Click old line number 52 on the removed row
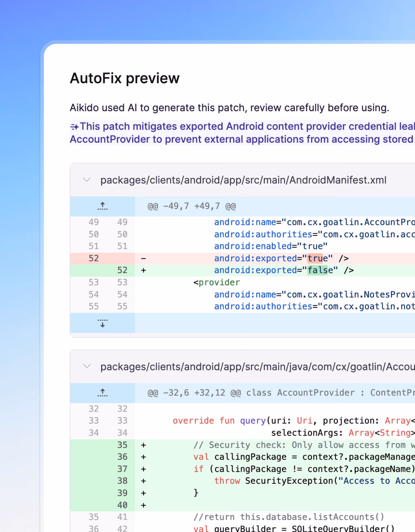The image size is (415, 532). (94, 258)
